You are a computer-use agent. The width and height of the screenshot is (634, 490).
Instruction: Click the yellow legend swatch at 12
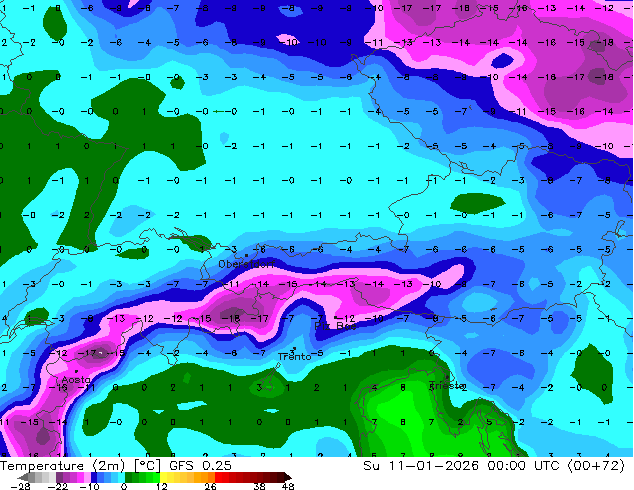163,477
